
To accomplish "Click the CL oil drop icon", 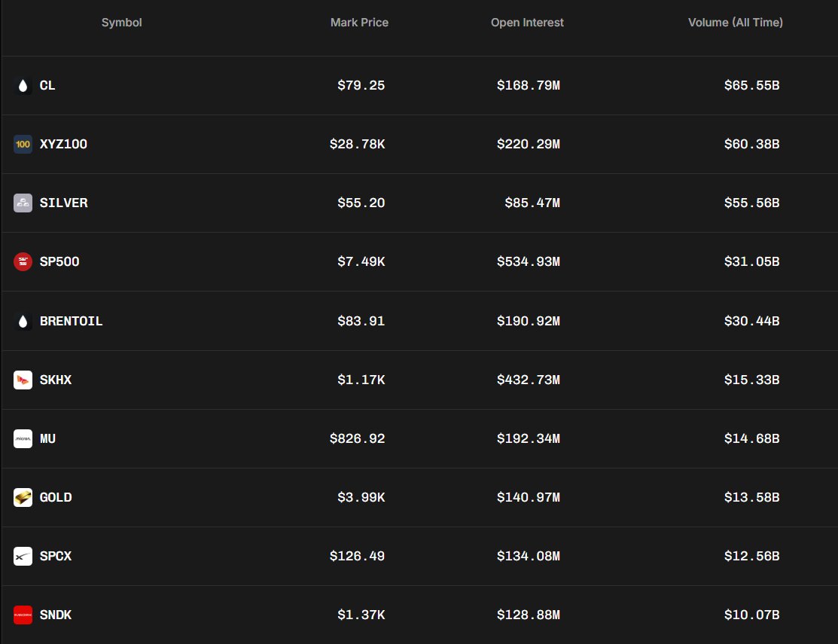I will click(x=23, y=86).
